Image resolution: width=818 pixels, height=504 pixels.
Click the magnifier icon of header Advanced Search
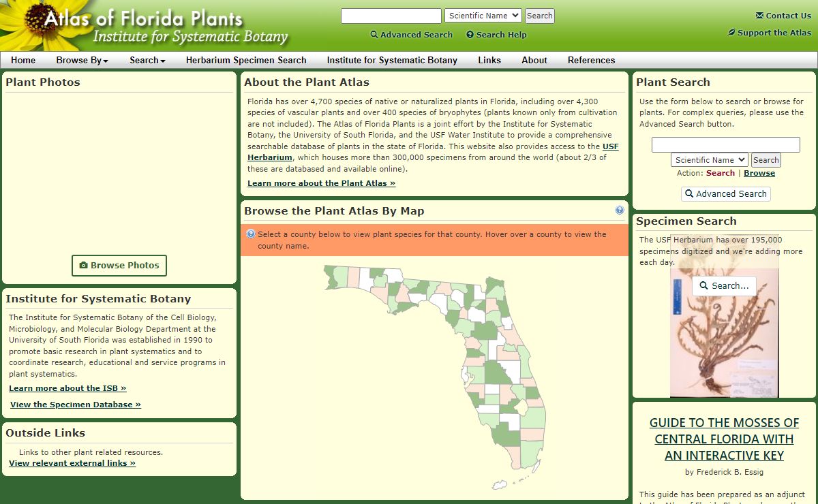[x=374, y=35]
